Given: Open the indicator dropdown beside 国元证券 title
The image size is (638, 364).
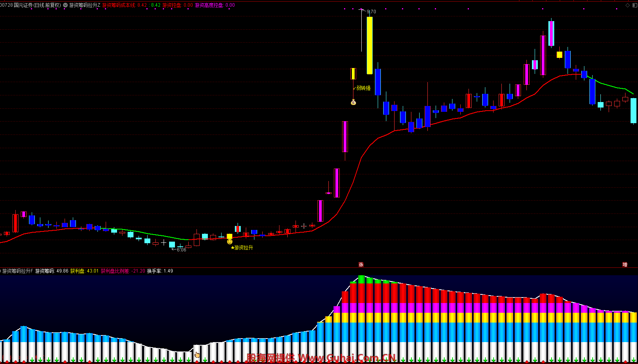Looking at the screenshot, I should click(65, 5).
